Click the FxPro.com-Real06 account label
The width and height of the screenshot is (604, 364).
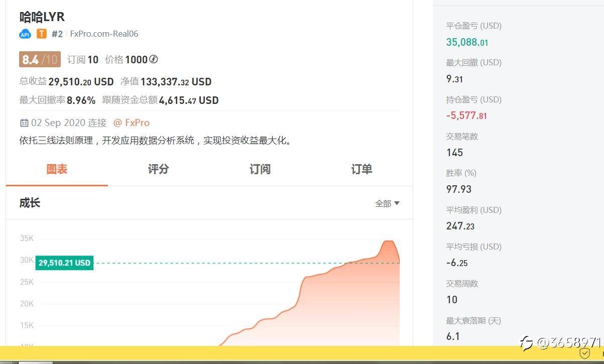104,34
